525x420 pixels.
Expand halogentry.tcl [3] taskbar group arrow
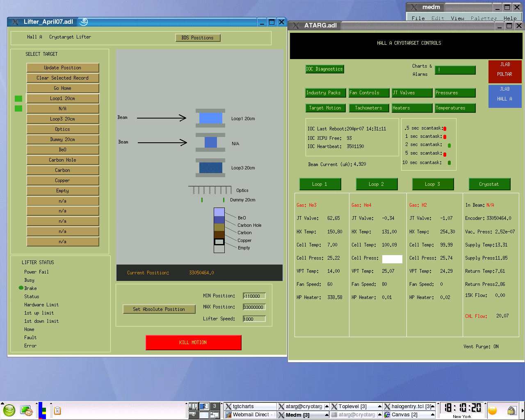click(x=433, y=406)
